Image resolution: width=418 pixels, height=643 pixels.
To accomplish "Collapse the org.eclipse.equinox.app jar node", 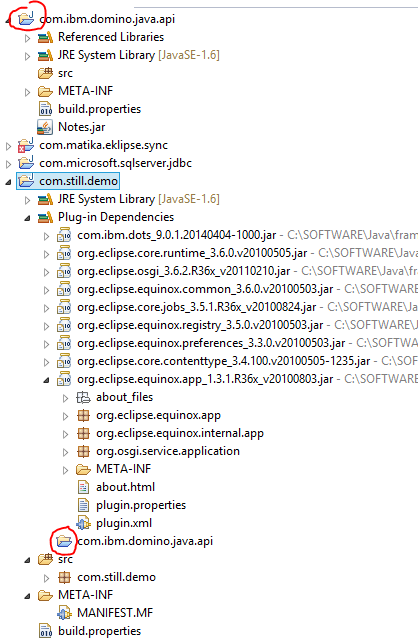I will [47, 380].
